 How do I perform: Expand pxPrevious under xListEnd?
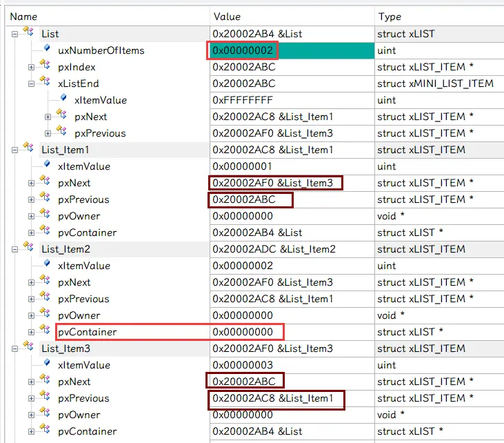coord(48,133)
